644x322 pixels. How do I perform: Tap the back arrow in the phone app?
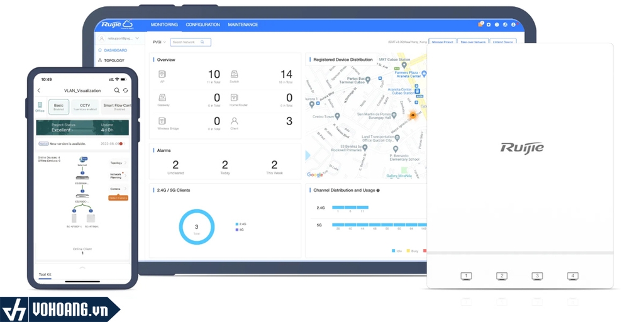coord(39,91)
